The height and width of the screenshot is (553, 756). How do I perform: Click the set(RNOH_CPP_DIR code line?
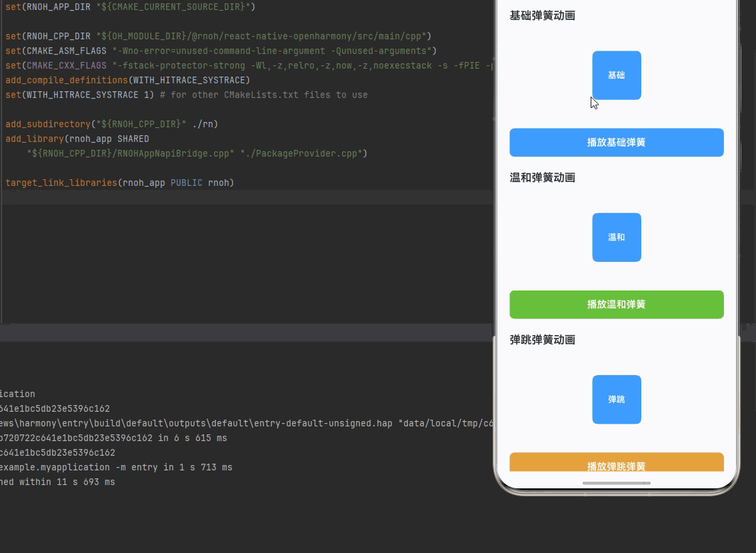click(x=219, y=36)
